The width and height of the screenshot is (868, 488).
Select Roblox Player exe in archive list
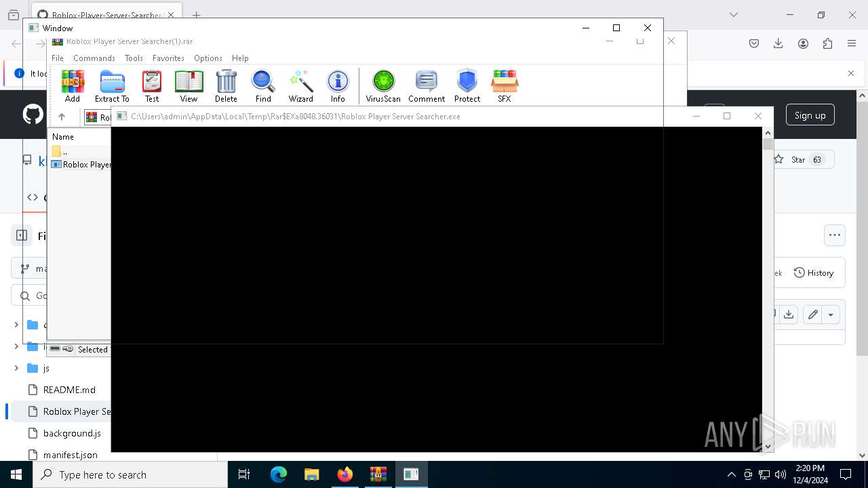(x=81, y=165)
